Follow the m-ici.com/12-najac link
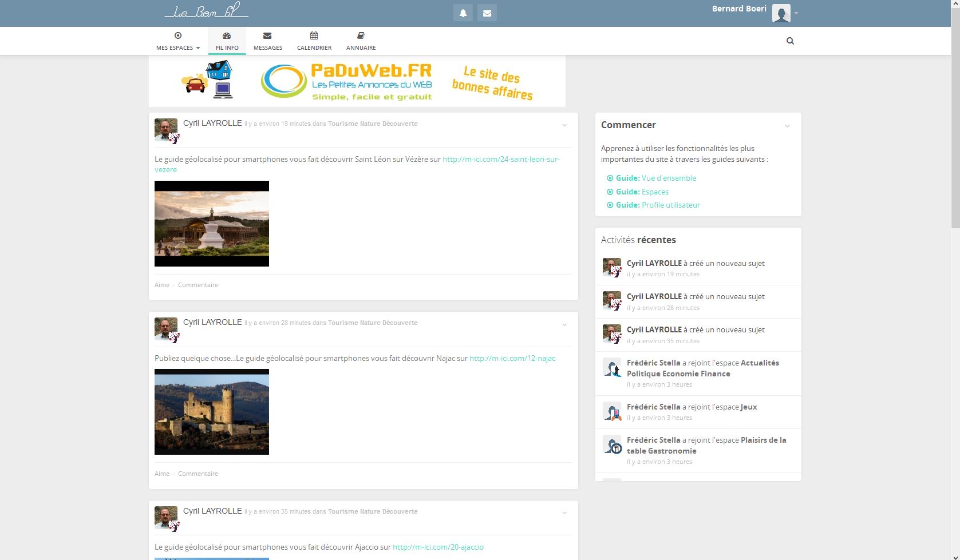This screenshot has width=960, height=560. pyautogui.click(x=512, y=358)
